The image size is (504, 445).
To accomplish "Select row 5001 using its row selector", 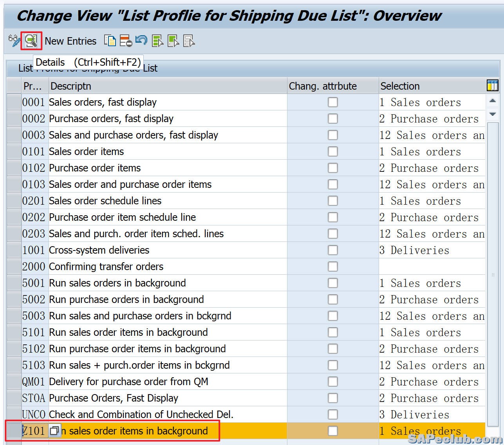I will tap(14, 283).
